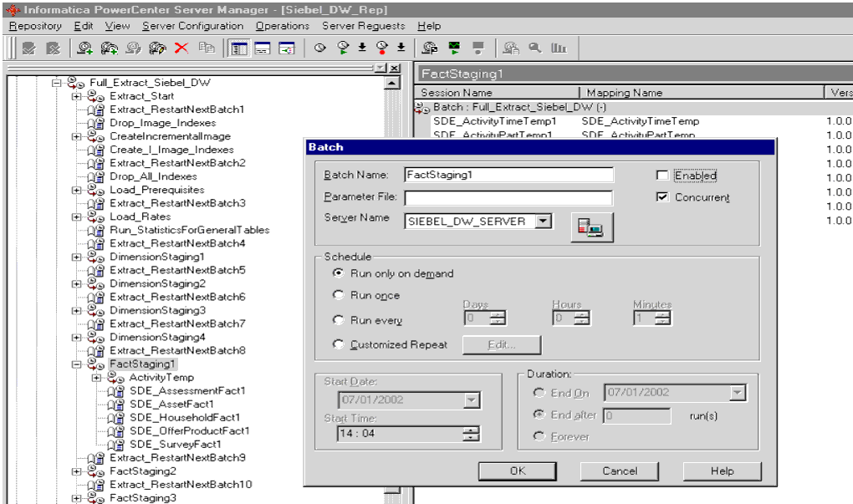
Task: Click the bar chart statistics toolbar icon
Action: pyautogui.click(x=559, y=48)
